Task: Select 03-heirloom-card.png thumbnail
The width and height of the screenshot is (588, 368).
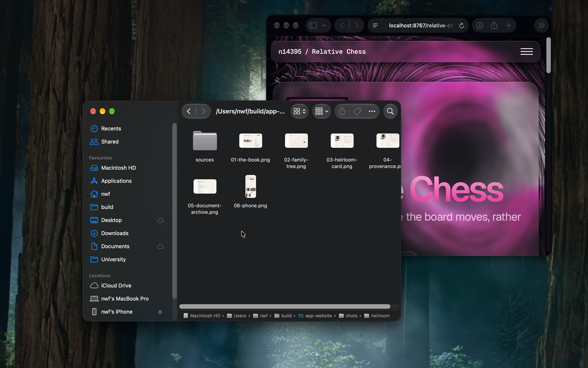Action: point(342,141)
